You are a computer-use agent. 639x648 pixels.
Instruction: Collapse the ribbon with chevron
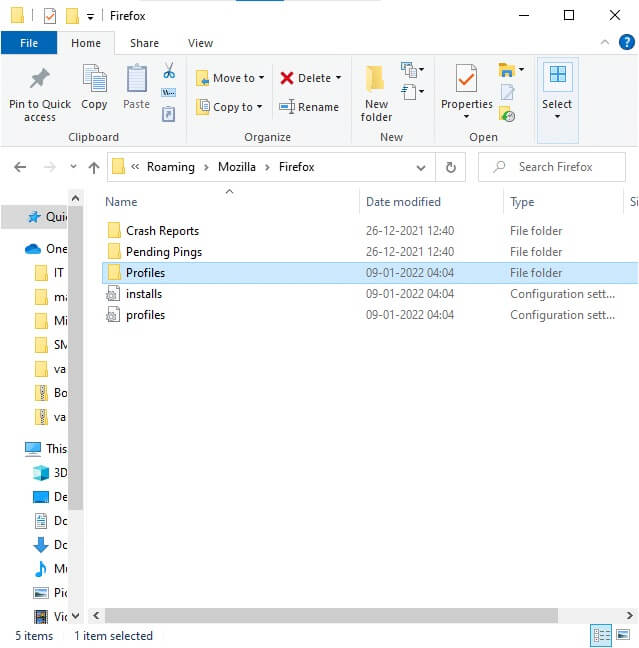click(x=604, y=42)
